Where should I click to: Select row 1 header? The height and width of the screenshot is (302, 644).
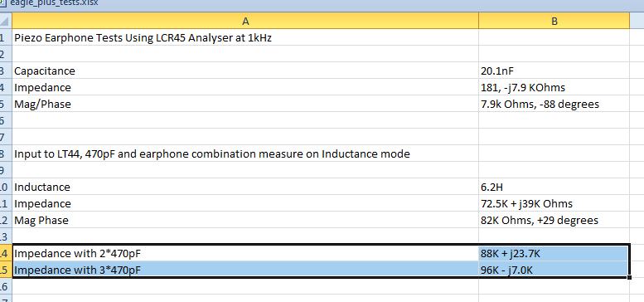click(x=5, y=38)
